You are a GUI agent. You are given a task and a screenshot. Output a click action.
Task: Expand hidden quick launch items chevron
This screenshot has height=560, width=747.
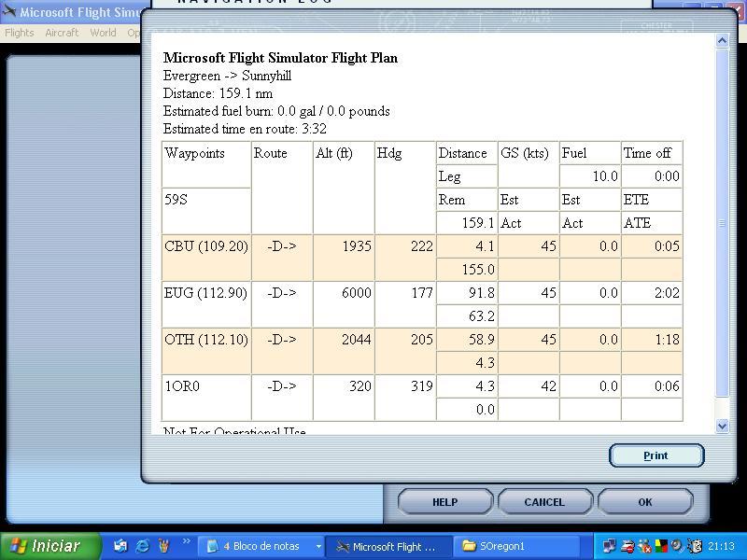(186, 542)
